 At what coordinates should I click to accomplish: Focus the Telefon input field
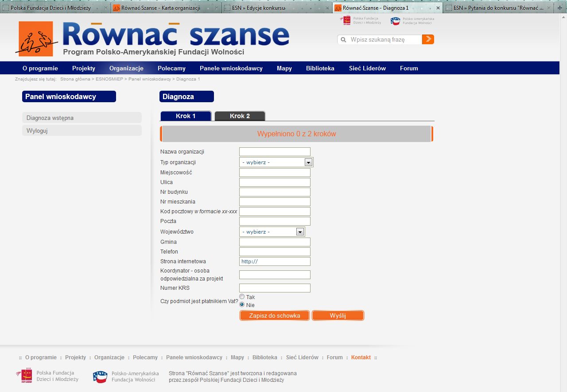[275, 252]
